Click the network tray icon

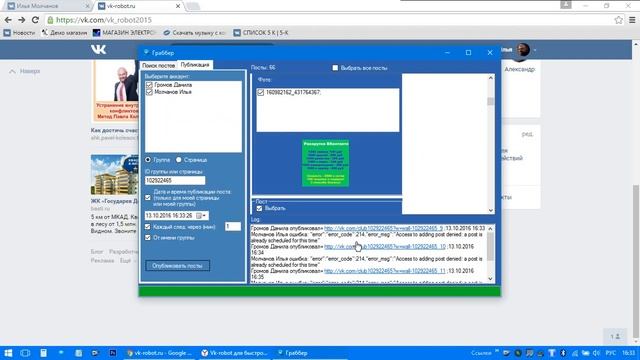[x=575, y=353]
